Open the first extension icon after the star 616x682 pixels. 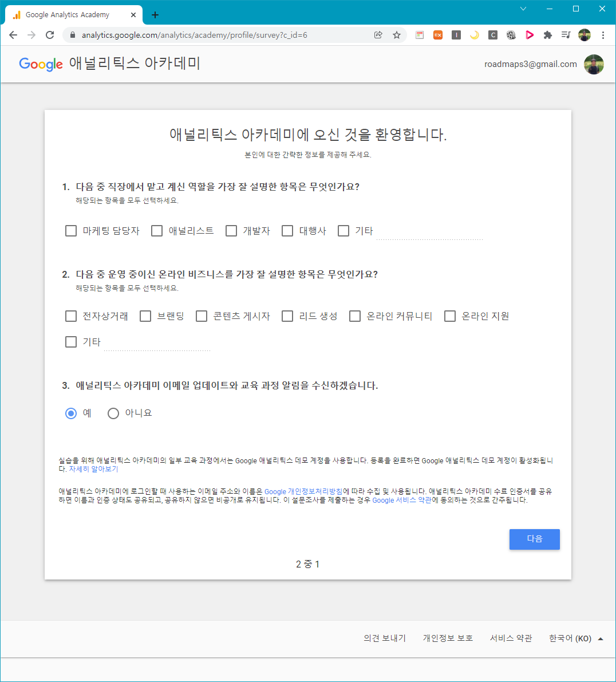pyautogui.click(x=420, y=36)
